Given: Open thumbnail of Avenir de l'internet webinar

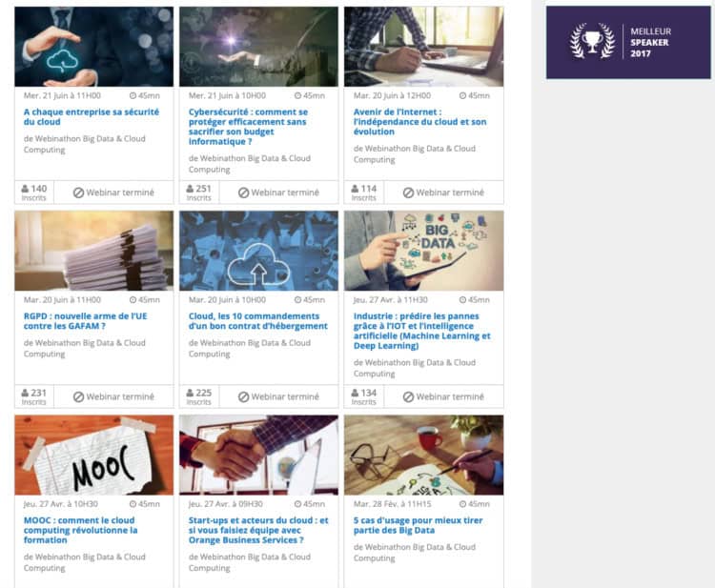Looking at the screenshot, I should point(423,47).
